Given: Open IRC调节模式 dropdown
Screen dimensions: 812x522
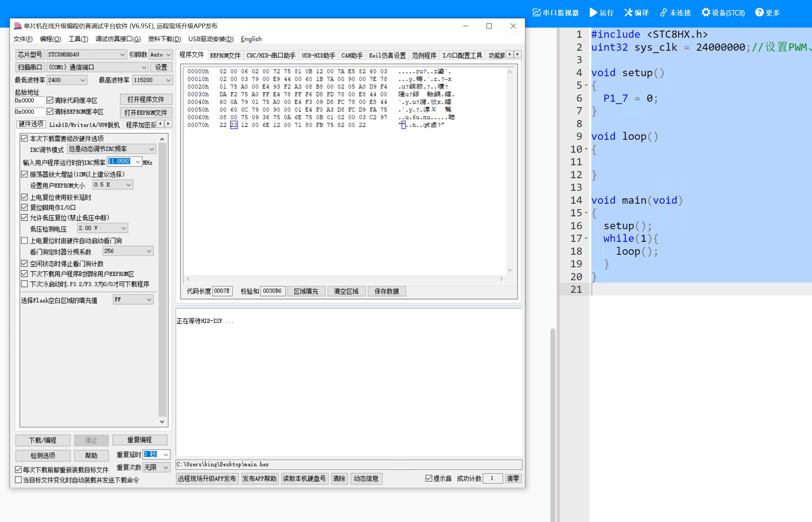Looking at the screenshot, I should 112,149.
